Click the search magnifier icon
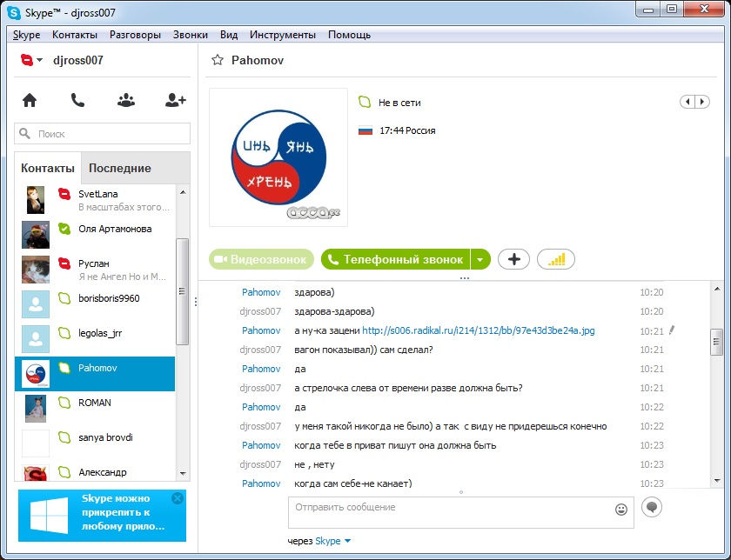Image resolution: width=731 pixels, height=560 pixels. click(x=24, y=134)
